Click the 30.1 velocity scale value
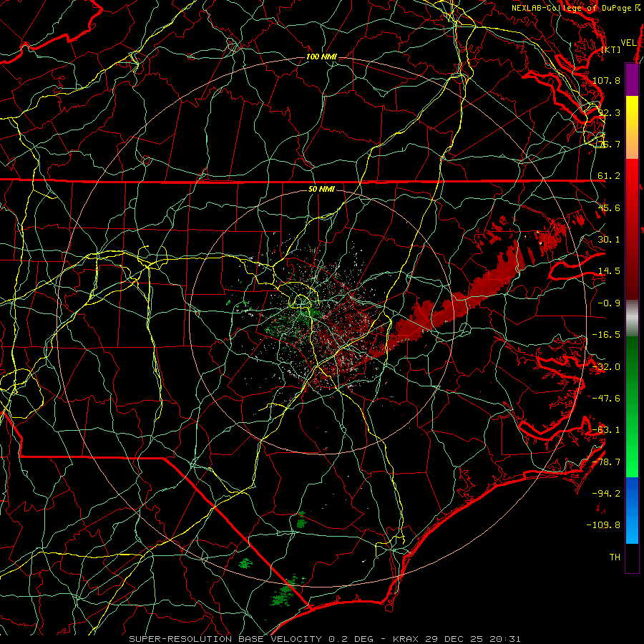This screenshot has height=644, width=644. point(609,240)
